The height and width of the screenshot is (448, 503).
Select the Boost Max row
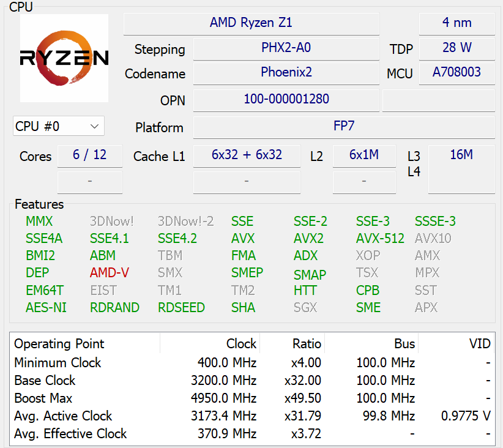[x=251, y=398]
